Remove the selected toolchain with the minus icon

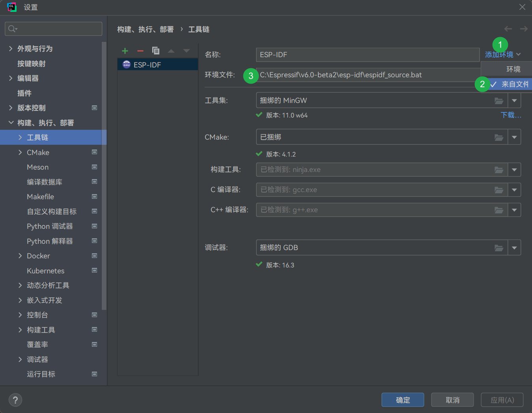(140, 51)
